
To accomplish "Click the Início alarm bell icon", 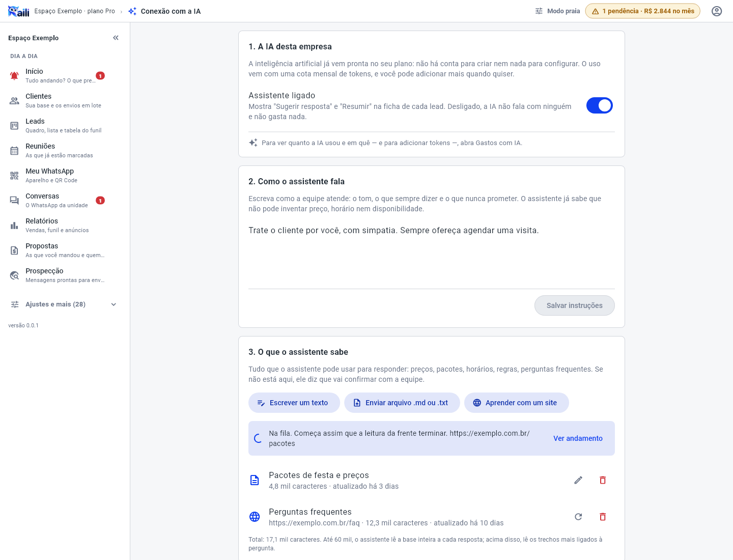I will [x=14, y=76].
